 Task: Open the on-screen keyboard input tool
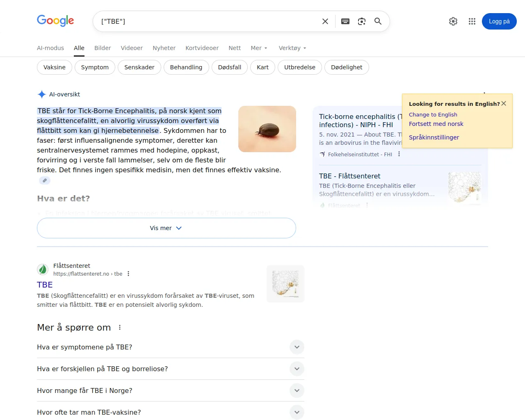[345, 21]
